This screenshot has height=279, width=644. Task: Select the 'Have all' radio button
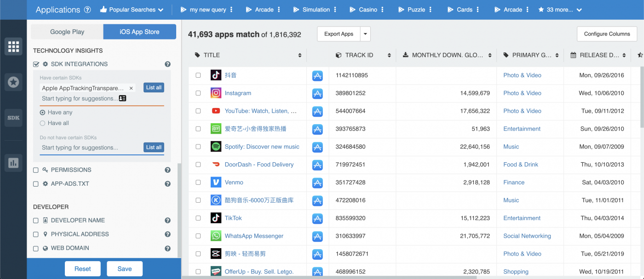pyautogui.click(x=42, y=123)
